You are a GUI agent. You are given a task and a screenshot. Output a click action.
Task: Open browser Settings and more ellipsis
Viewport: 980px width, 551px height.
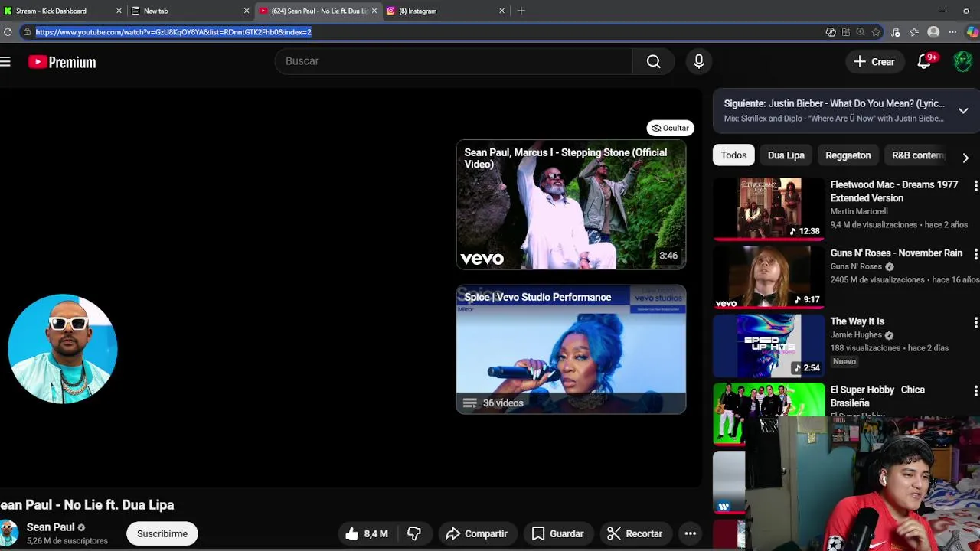(952, 32)
